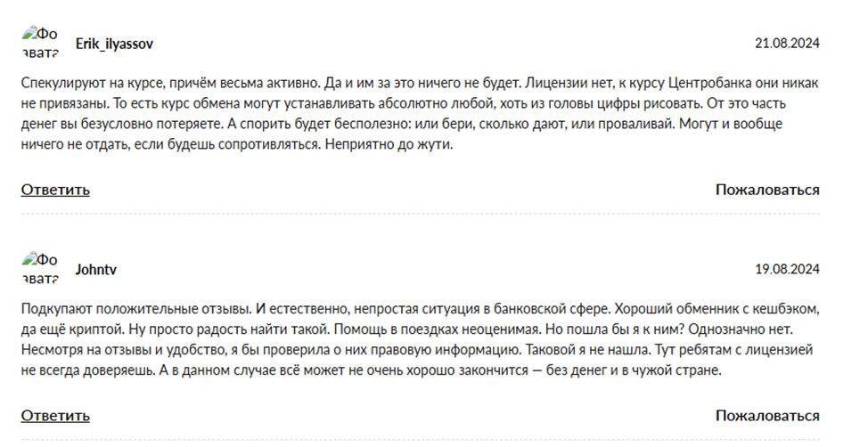Click the 21.08.2024 review date

pyautogui.click(x=787, y=43)
